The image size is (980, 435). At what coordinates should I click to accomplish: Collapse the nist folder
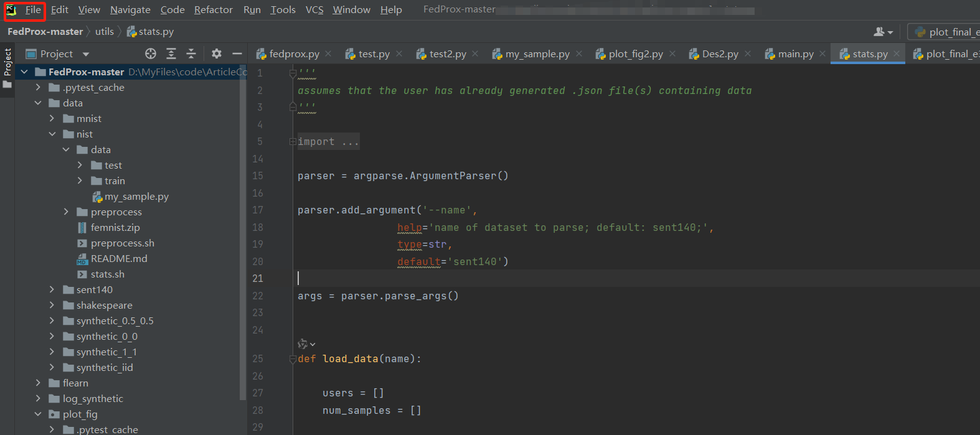52,134
